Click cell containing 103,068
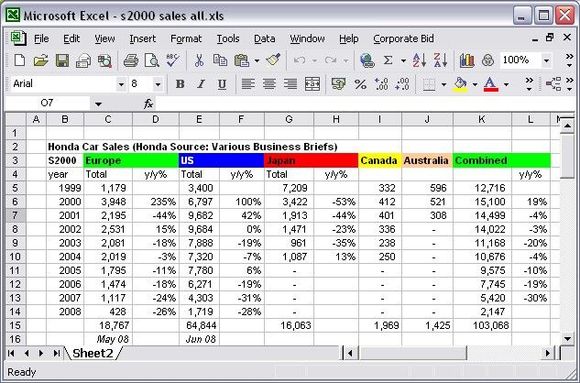Viewport: 580px width, 383px height. (x=482, y=325)
